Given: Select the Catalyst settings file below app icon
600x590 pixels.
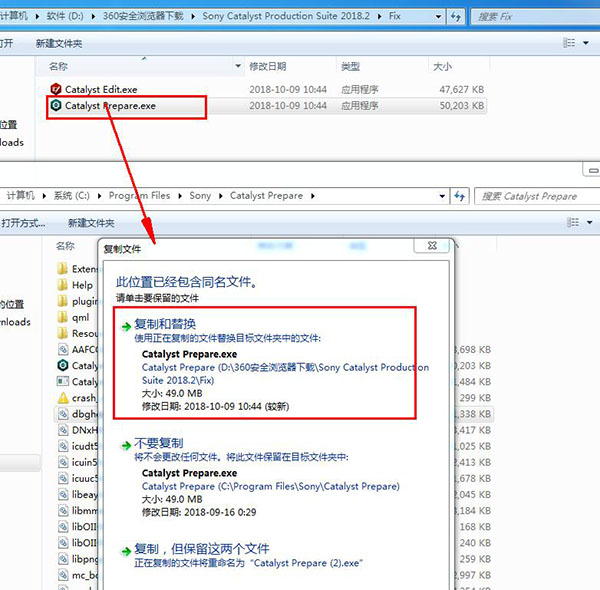Looking at the screenshot, I should tap(63, 381).
